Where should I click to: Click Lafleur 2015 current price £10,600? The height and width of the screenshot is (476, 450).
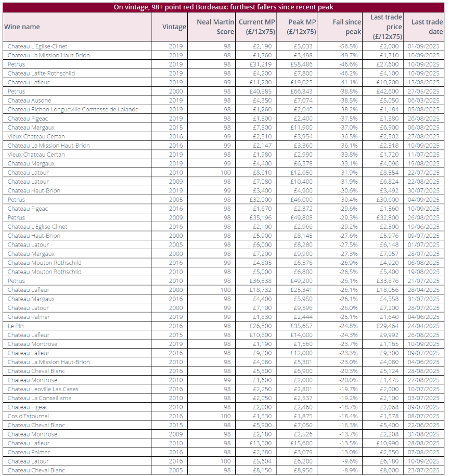click(x=261, y=335)
